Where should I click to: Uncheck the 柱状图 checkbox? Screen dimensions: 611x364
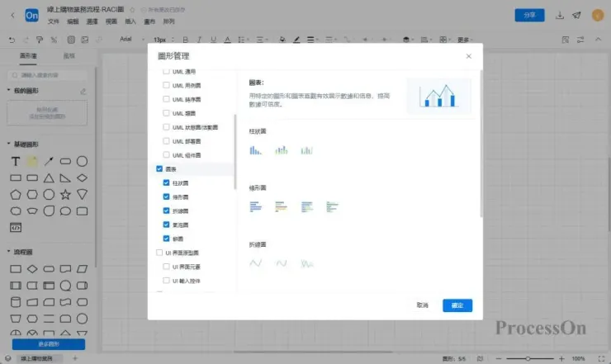click(x=166, y=182)
